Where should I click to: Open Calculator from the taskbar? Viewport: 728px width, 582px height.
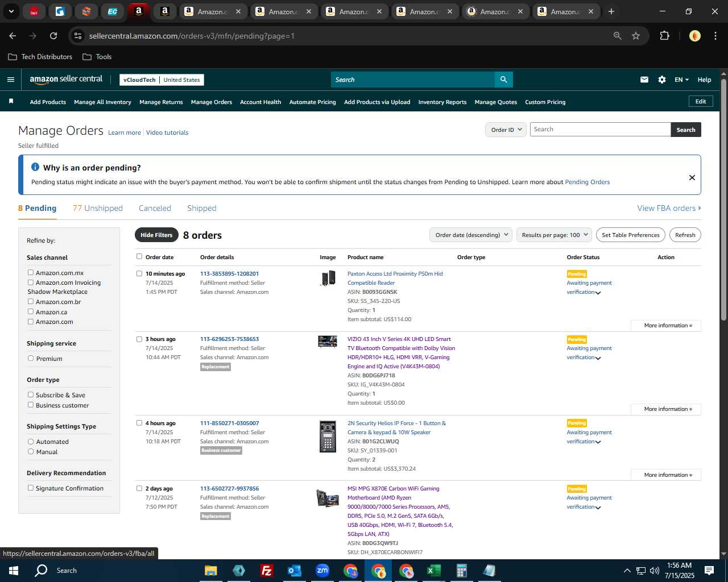click(461, 571)
